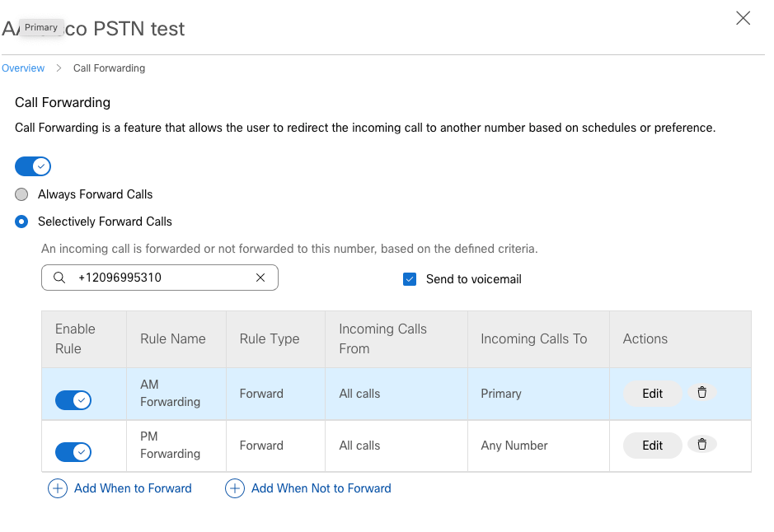Clear the forwarding number with X icon
774x532 pixels.
[260, 278]
